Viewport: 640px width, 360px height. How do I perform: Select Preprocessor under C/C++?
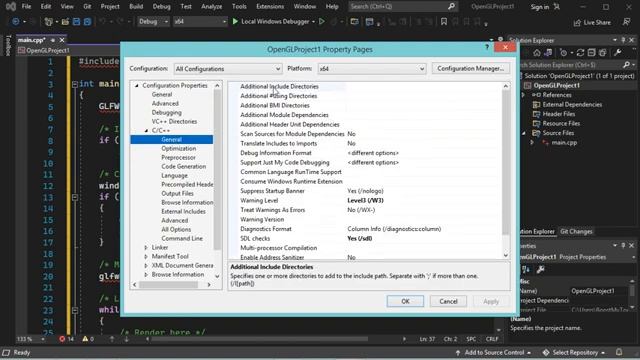[178, 158]
